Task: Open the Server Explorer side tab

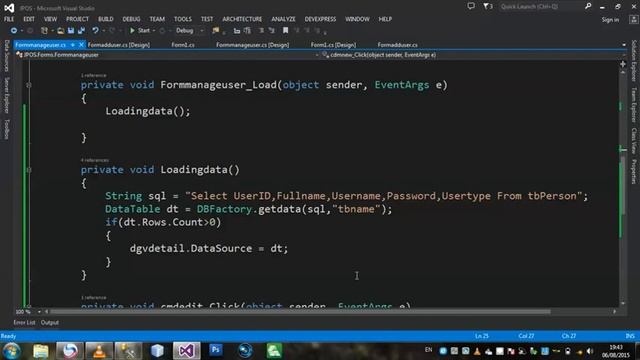Action: coord(7,96)
